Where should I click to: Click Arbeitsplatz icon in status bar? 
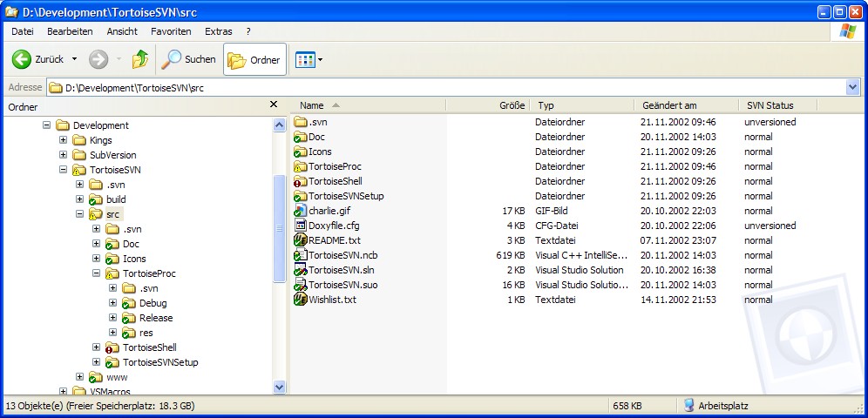689,406
